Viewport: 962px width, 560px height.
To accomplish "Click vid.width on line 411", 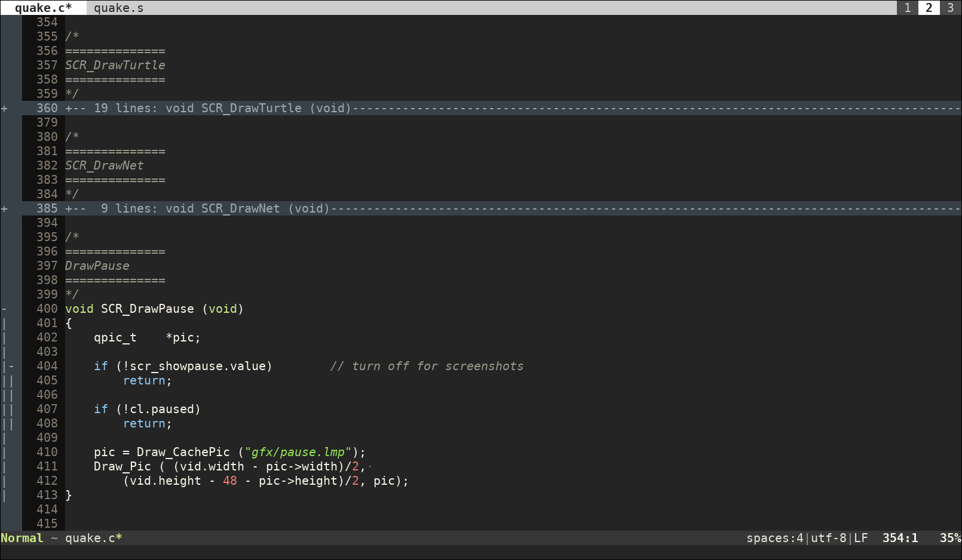I will (x=212, y=466).
